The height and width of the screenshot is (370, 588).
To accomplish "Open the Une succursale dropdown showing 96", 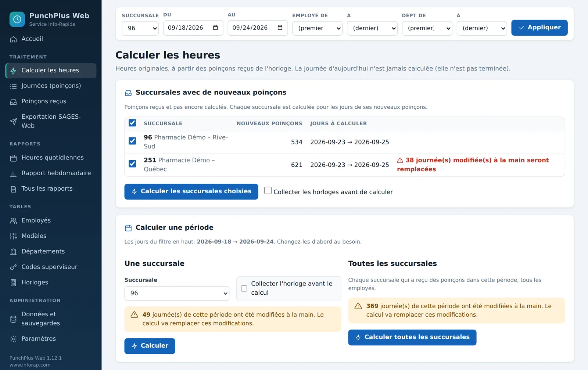I will point(177,293).
